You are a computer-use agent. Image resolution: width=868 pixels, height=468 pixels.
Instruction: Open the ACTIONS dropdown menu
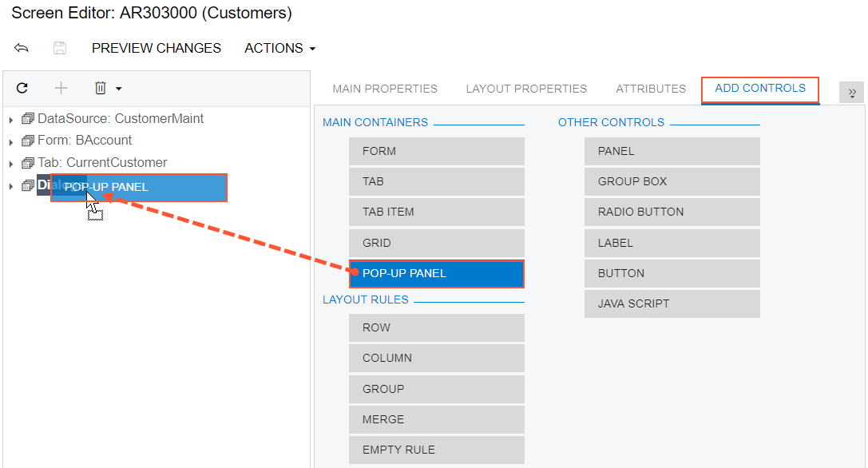coord(279,48)
